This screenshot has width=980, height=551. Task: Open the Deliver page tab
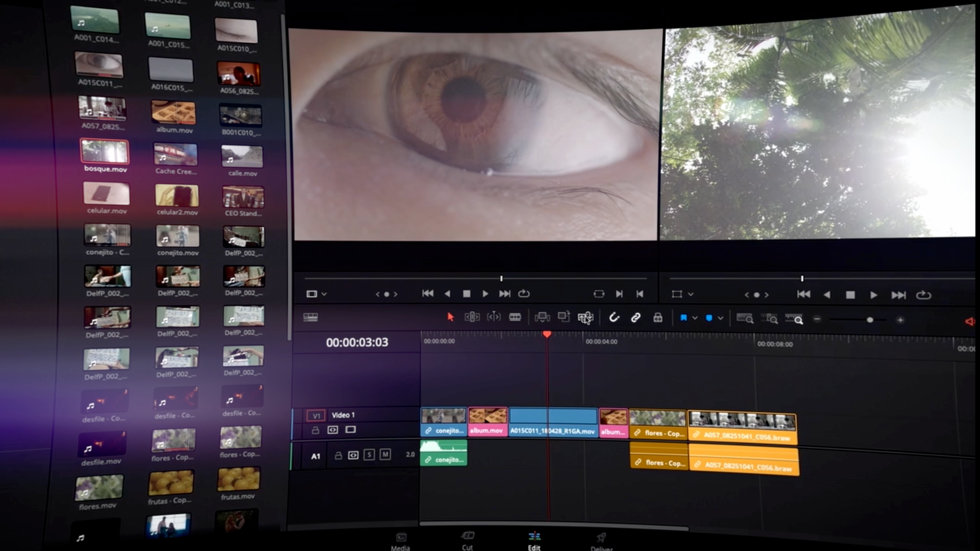[601, 541]
